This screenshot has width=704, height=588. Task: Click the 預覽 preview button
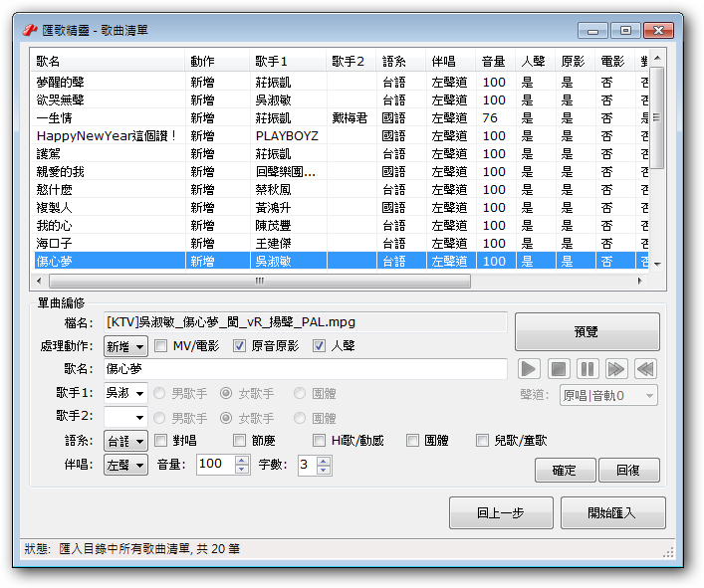click(587, 332)
